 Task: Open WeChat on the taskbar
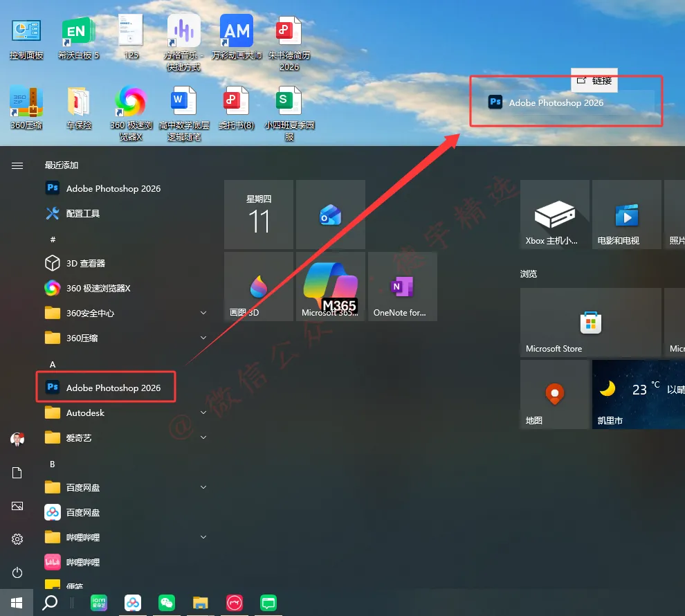pos(167,603)
